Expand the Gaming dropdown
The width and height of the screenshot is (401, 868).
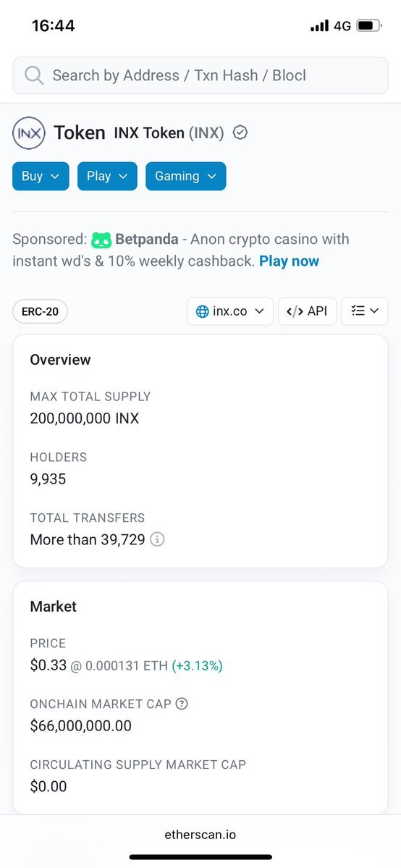[185, 176]
